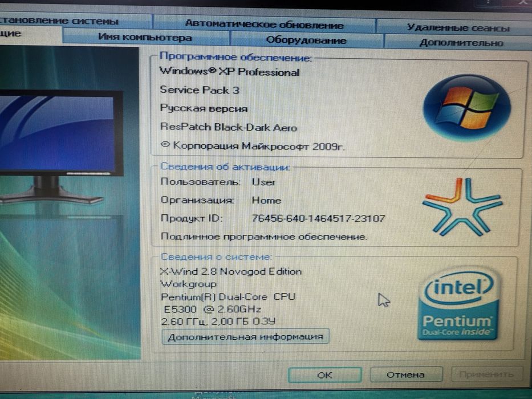Viewport: 532px width, 399px height.
Task: Click product ID 76456-640-1464517-23107
Action: tap(318, 218)
